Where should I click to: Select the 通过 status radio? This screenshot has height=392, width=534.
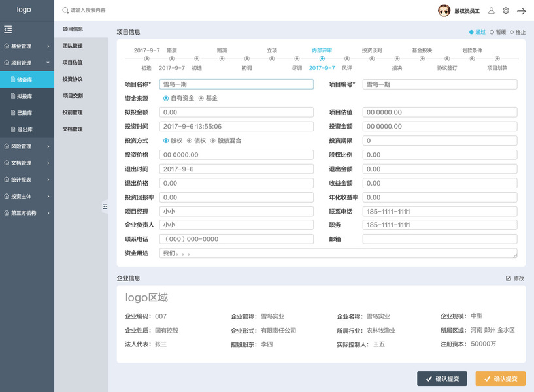pos(471,32)
